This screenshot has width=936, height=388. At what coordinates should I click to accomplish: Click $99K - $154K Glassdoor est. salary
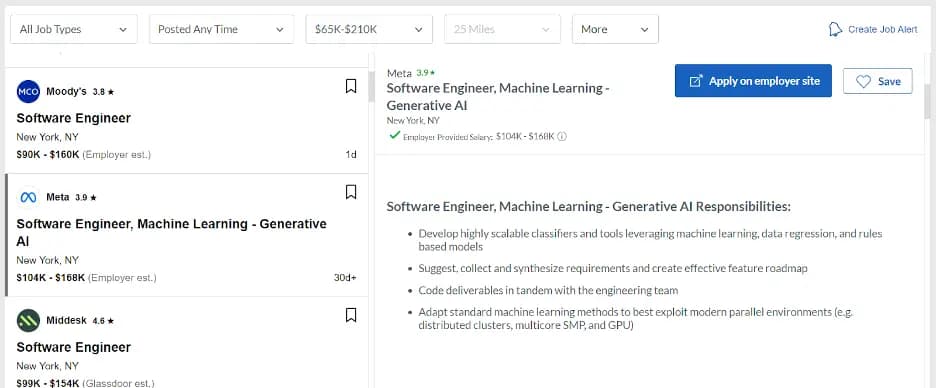(x=85, y=383)
